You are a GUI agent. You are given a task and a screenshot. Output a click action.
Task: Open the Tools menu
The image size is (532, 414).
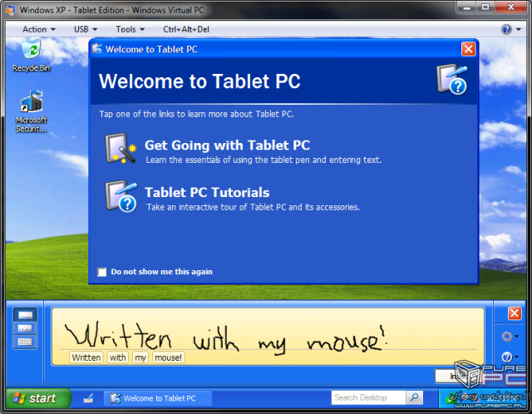pyautogui.click(x=130, y=30)
